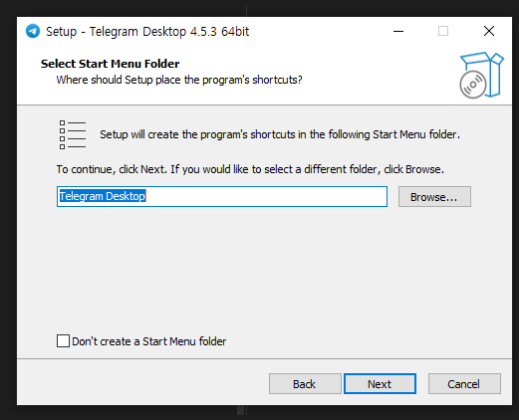Go back with the Back button
This screenshot has height=420, width=519.
[305, 384]
